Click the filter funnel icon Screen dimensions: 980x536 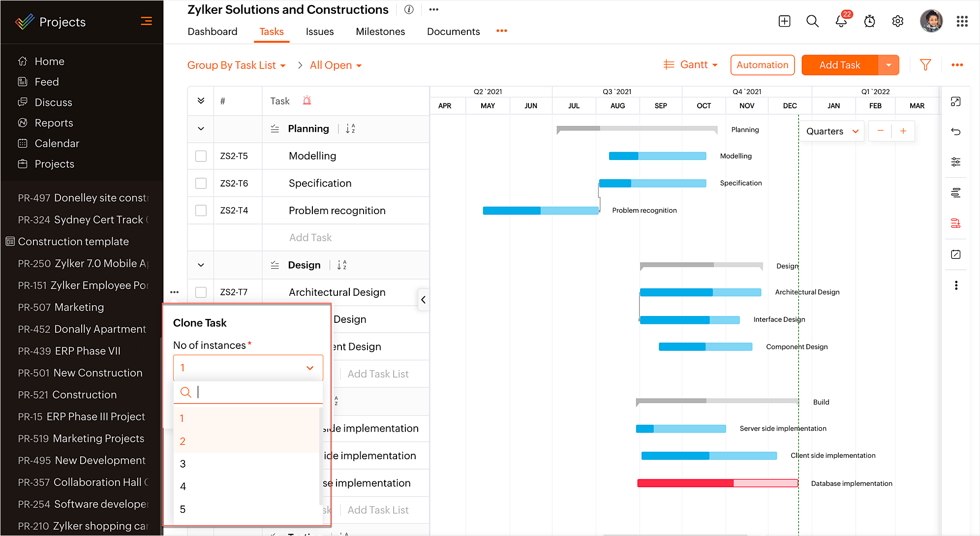[x=925, y=65]
